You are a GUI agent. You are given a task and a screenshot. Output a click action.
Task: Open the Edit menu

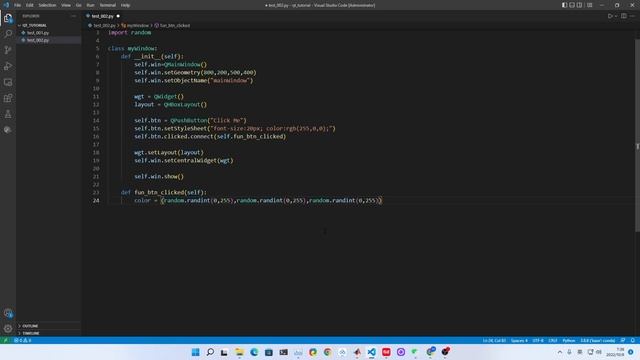tap(30, 5)
